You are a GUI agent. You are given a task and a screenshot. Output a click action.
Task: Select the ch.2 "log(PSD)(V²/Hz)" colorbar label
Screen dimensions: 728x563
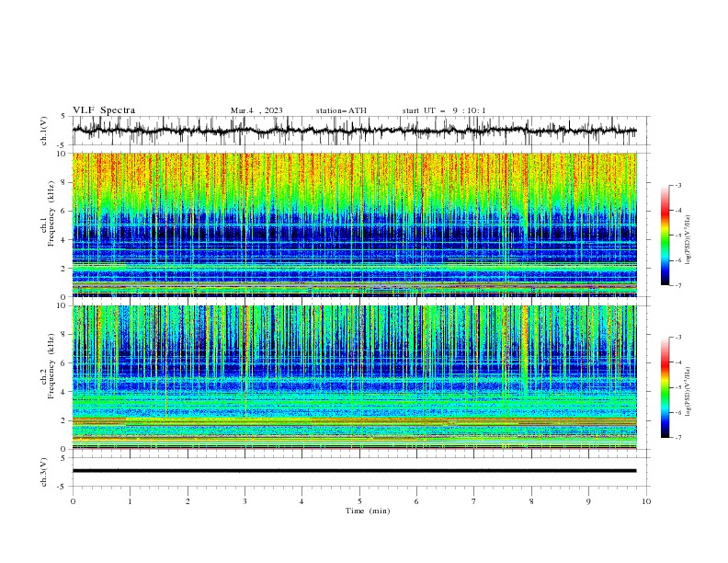coord(688,391)
